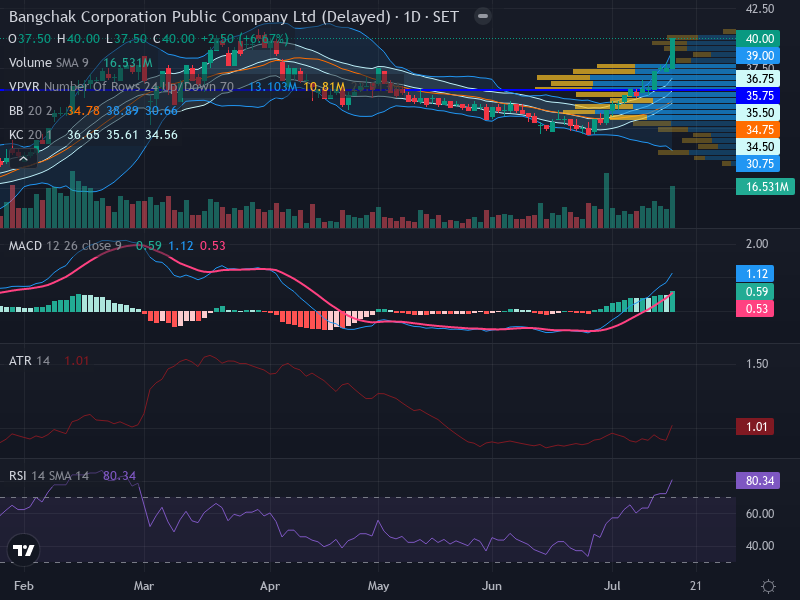The image size is (800, 600).
Task: Click the dark red 1.01 ATR axis label
Action: click(x=755, y=427)
